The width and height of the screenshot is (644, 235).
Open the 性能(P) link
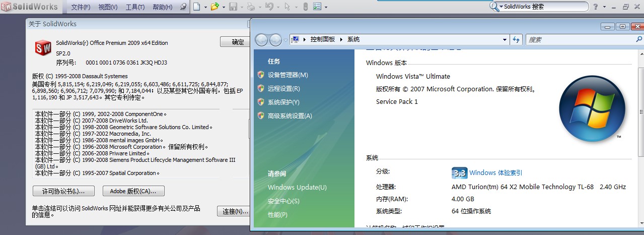click(x=277, y=214)
